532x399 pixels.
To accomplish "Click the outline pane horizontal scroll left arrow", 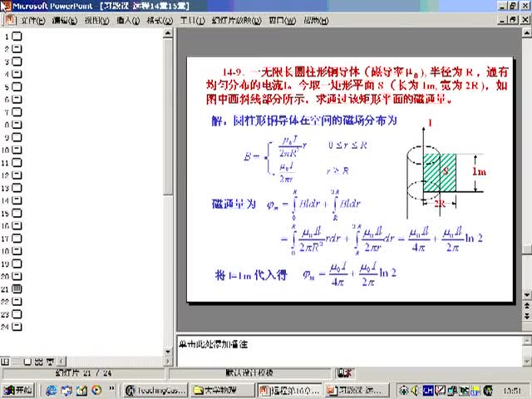I will pos(62,362).
